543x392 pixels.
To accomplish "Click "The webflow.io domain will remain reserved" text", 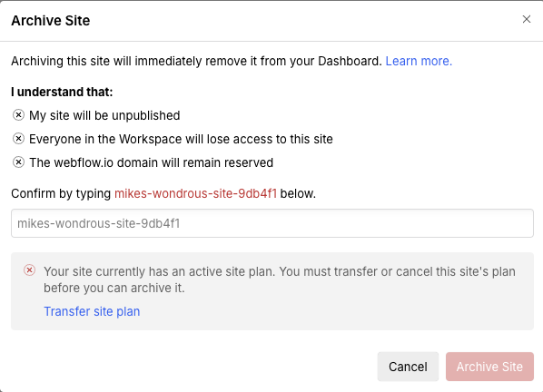I will pyautogui.click(x=152, y=162).
